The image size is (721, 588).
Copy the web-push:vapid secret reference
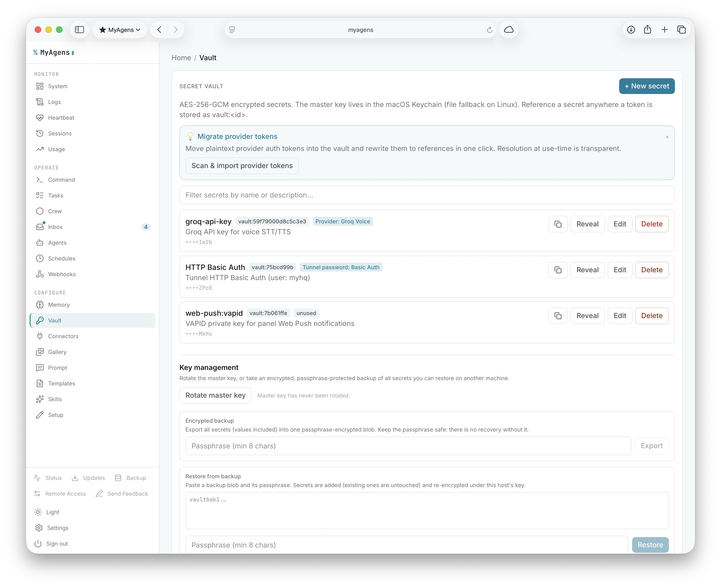tap(558, 316)
